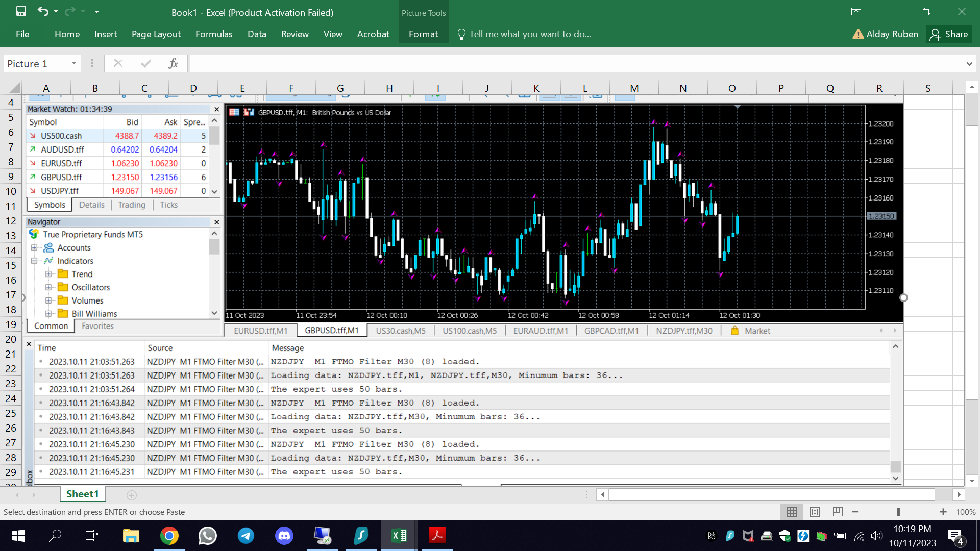Open Discord from the taskbar
980x551 pixels.
pos(284,535)
